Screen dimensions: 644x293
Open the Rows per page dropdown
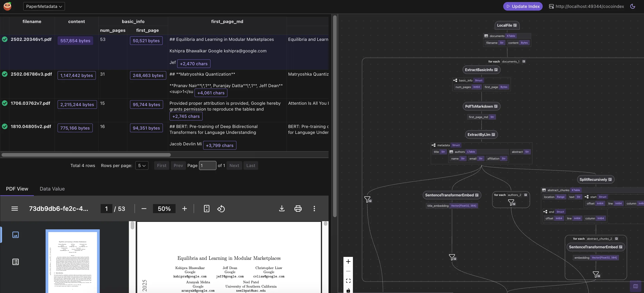(142, 165)
